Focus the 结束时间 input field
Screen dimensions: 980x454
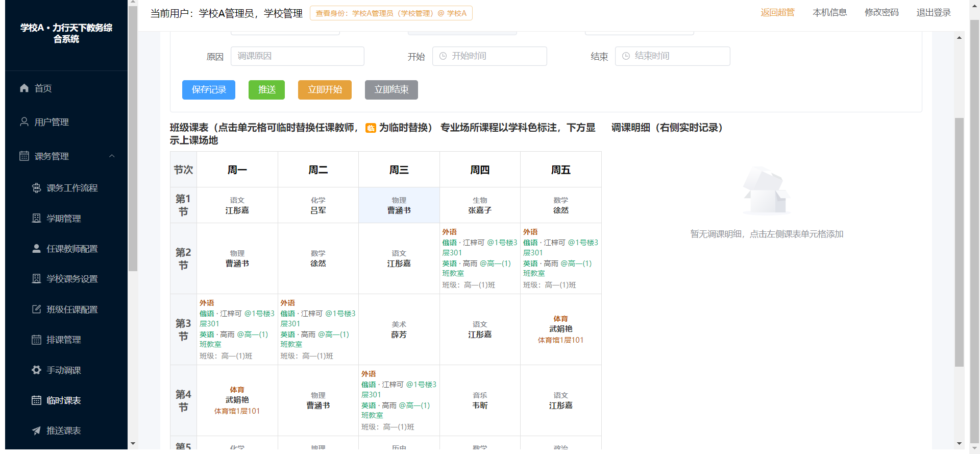click(672, 56)
